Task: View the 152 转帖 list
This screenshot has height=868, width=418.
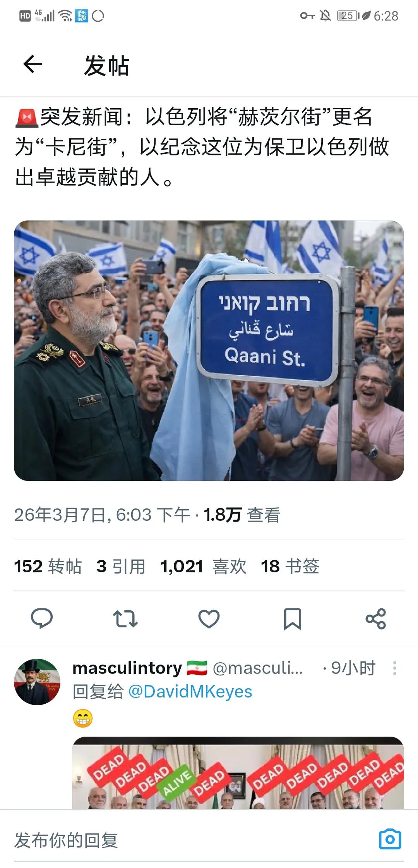Action: pos(48,567)
